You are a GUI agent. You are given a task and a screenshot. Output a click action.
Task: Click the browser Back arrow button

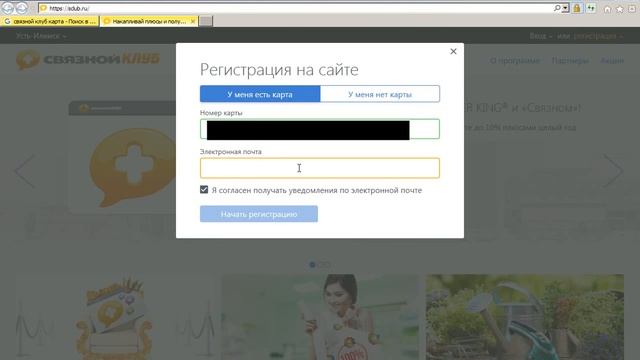pyautogui.click(x=8, y=7)
